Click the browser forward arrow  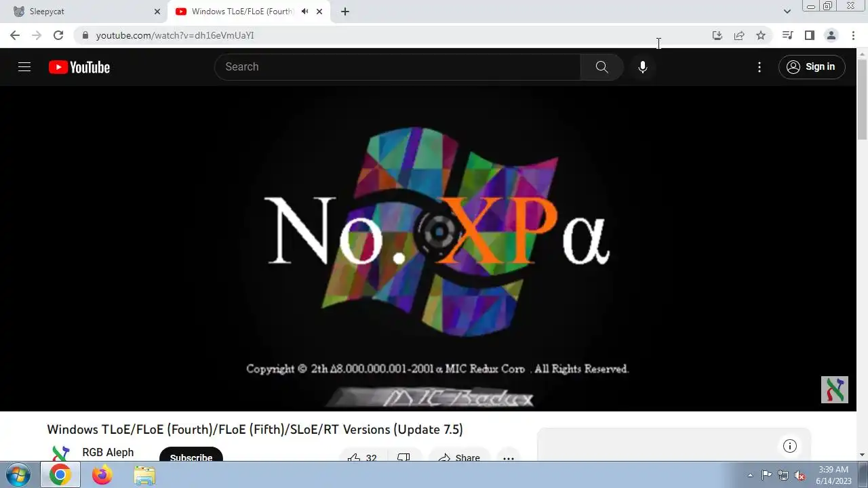tap(37, 35)
